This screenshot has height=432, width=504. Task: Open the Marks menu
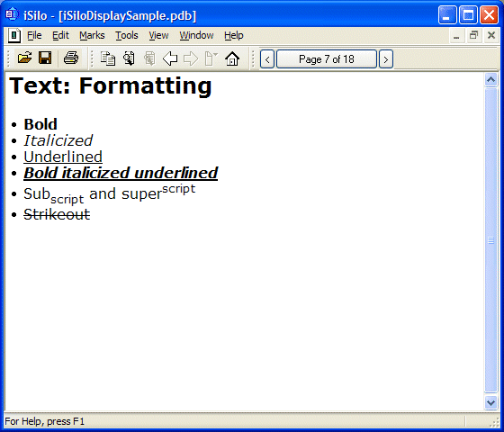(92, 35)
